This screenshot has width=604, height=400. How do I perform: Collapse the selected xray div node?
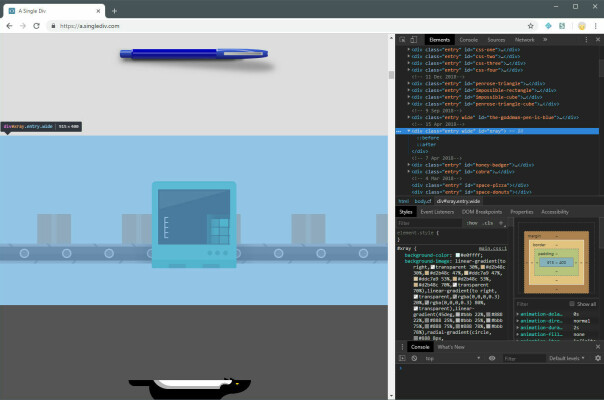tap(409, 131)
